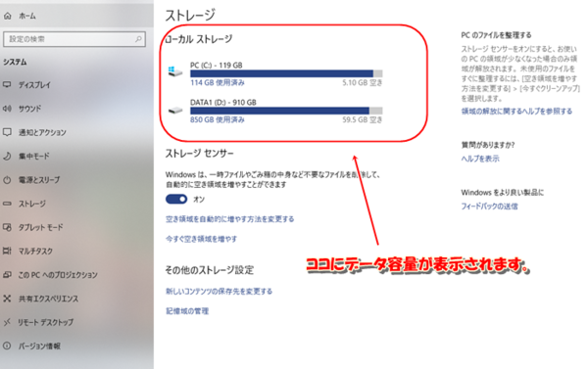
Task: Open Display settings via monitor icon
Action: [7, 84]
